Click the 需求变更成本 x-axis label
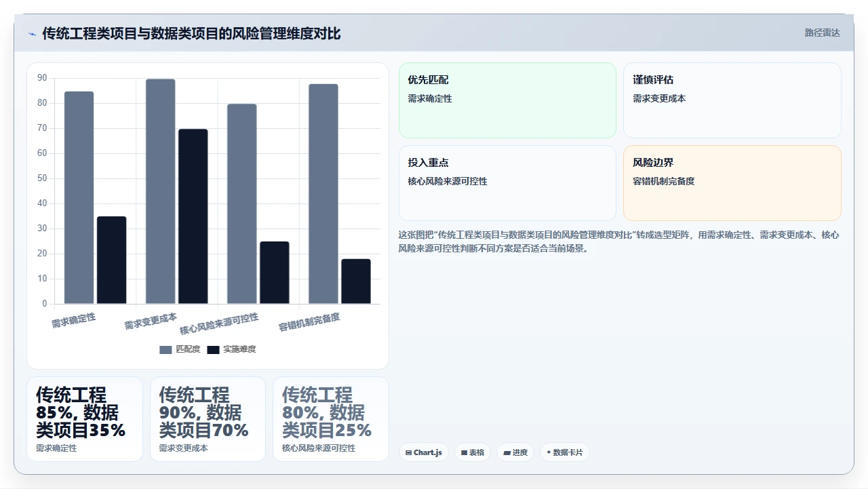This screenshot has height=489, width=868. click(x=151, y=321)
